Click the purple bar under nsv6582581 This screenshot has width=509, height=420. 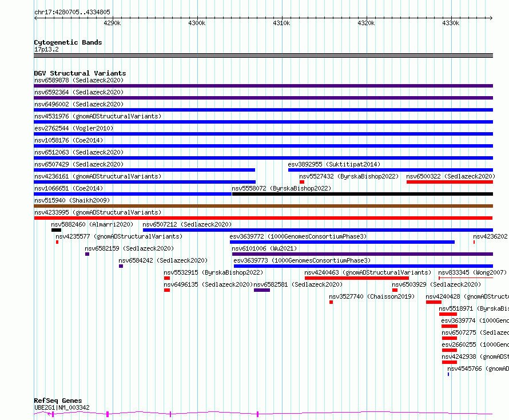(x=262, y=290)
